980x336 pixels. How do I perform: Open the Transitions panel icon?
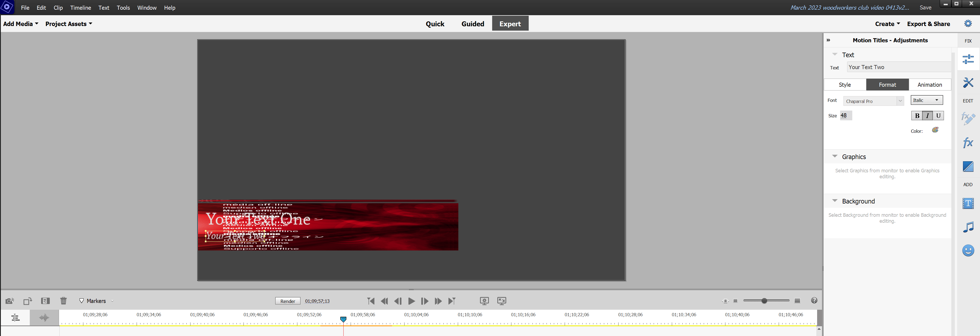[x=968, y=166]
